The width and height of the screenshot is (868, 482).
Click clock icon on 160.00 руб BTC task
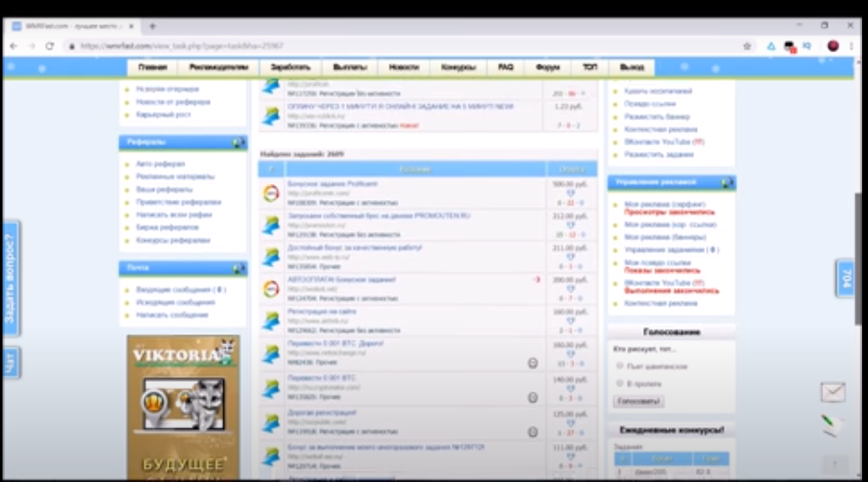tap(532, 364)
